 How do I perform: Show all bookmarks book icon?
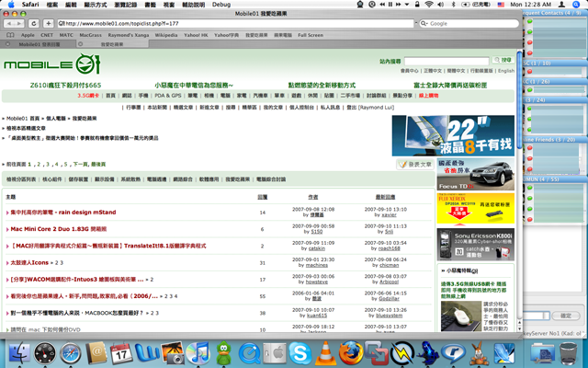tap(10, 35)
